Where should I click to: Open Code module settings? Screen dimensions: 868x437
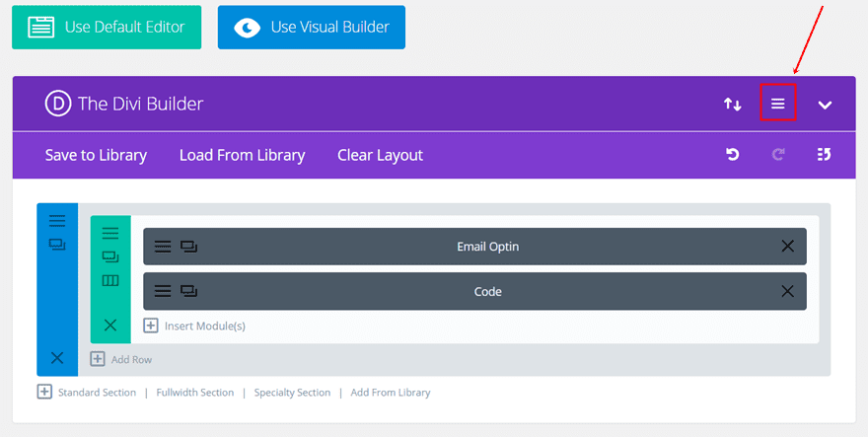[x=162, y=291]
